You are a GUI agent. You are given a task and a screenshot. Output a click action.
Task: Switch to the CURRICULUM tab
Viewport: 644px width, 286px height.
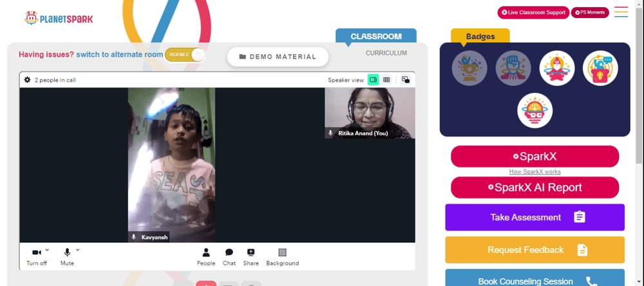point(386,53)
